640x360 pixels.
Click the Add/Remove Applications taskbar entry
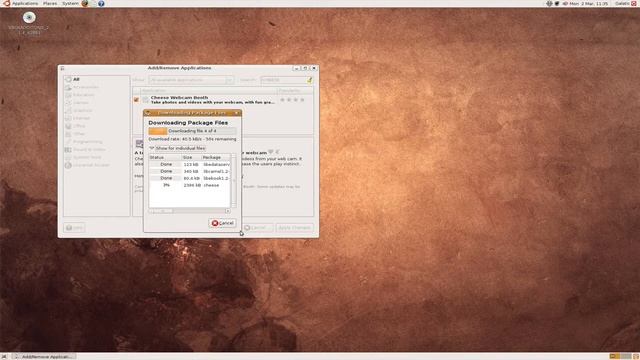(x=44, y=357)
